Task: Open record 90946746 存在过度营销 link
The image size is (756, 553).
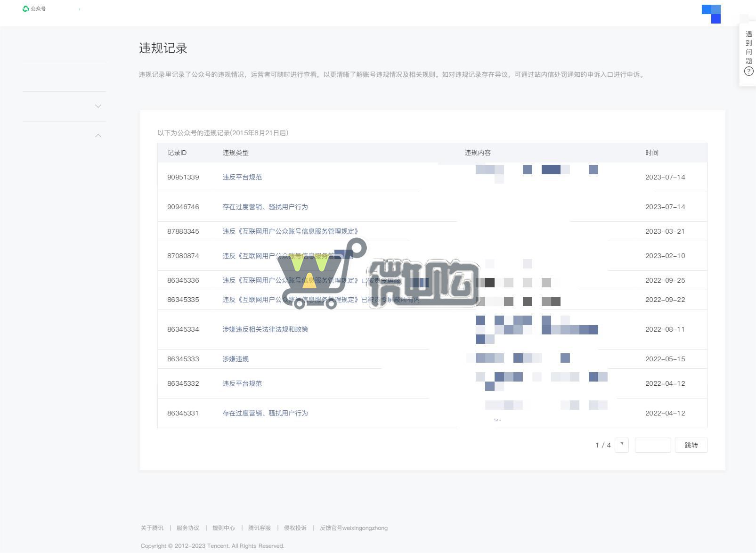Action: point(265,207)
